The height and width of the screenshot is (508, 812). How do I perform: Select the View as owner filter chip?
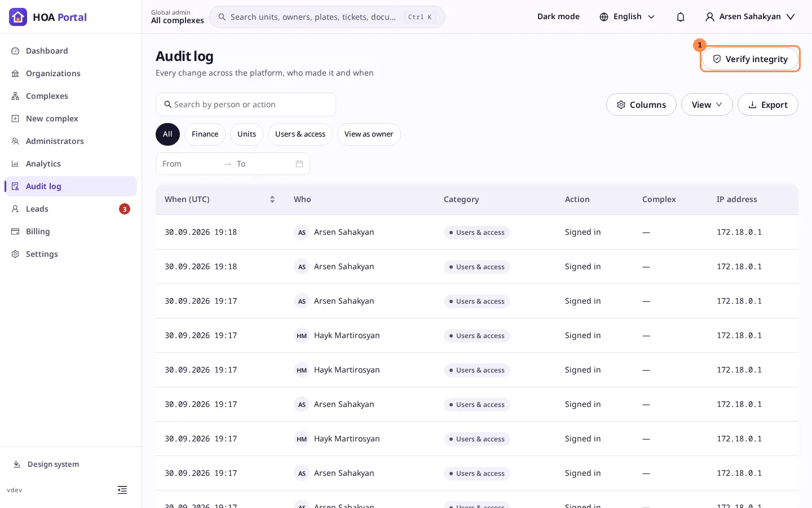pyautogui.click(x=369, y=134)
